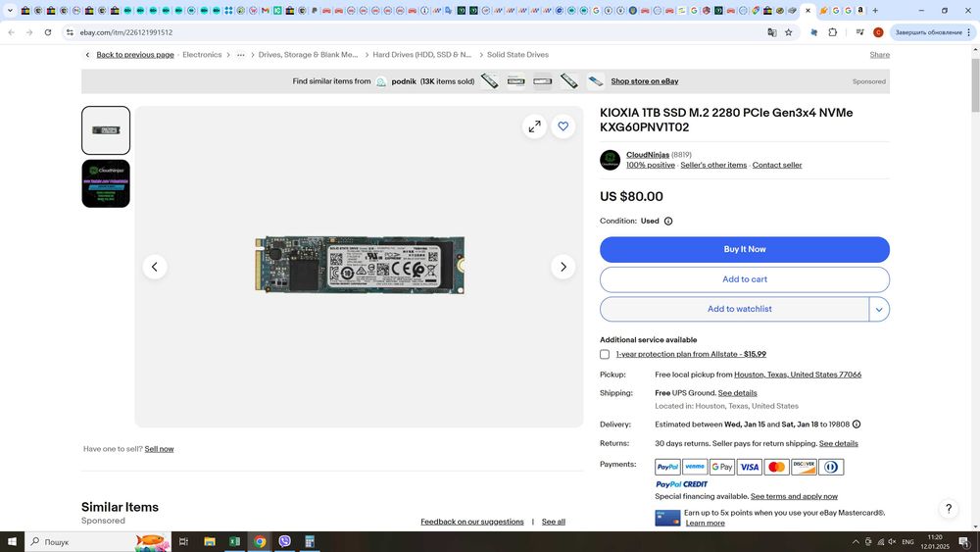Viewport: 980px width, 552px height.
Task: Go back to previous page link
Action: pyautogui.click(x=135, y=55)
